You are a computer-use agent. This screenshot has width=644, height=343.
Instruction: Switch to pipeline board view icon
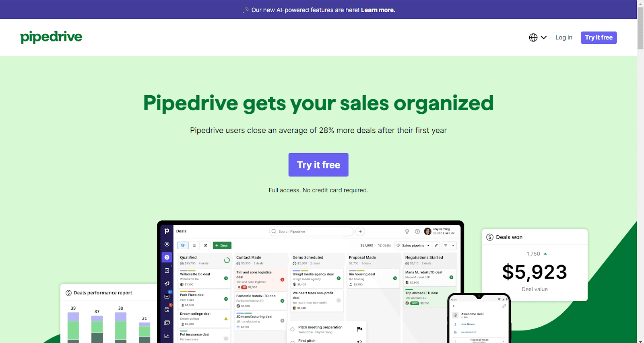click(183, 245)
